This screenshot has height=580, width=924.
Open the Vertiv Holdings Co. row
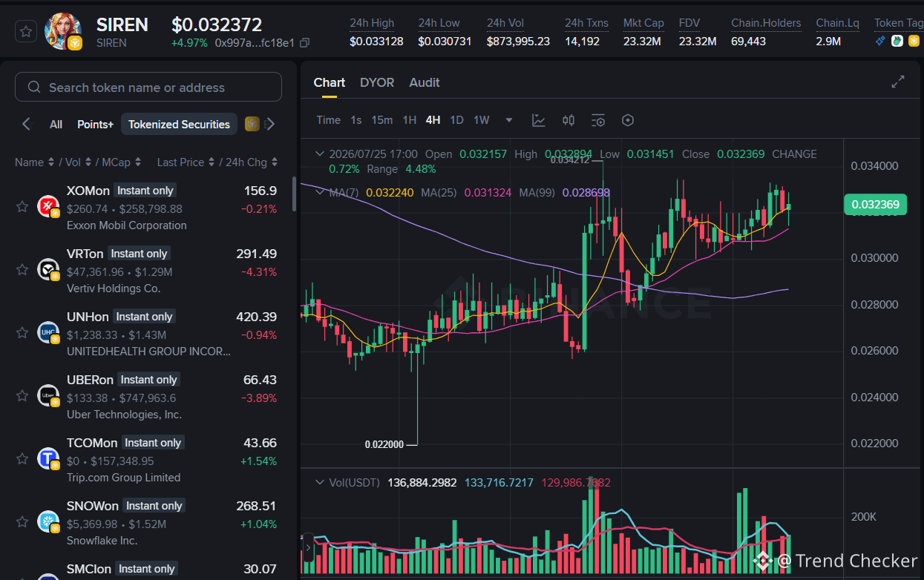tap(147, 271)
